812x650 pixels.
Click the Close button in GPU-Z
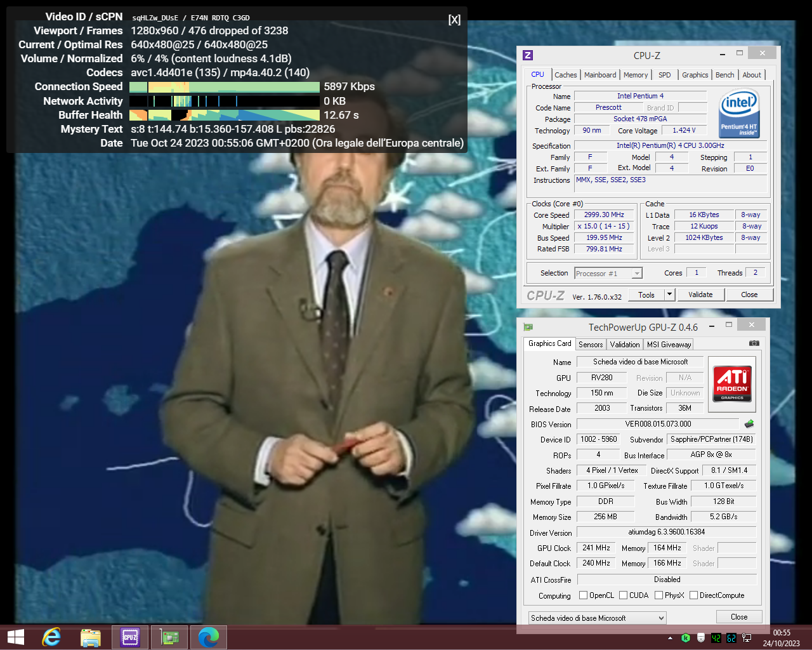739,617
